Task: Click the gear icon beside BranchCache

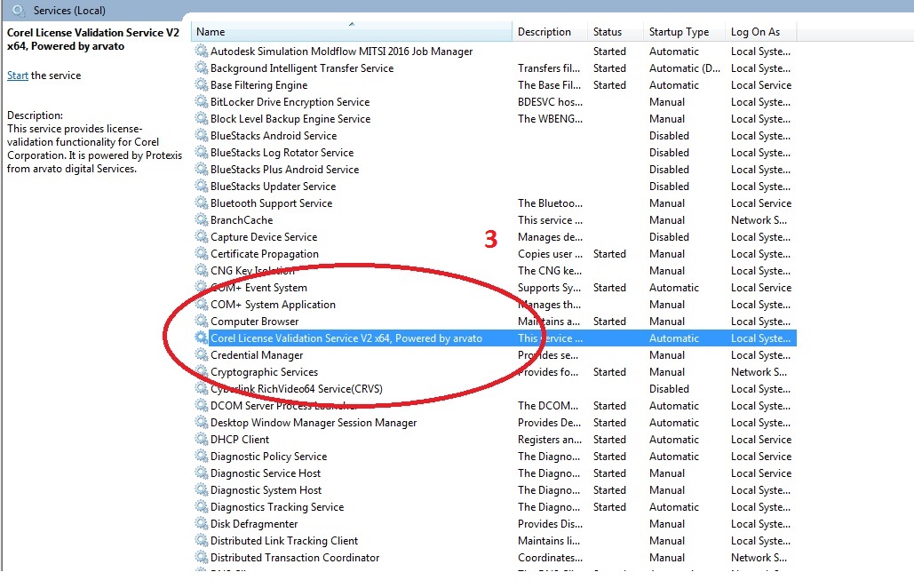Action: pos(201,219)
